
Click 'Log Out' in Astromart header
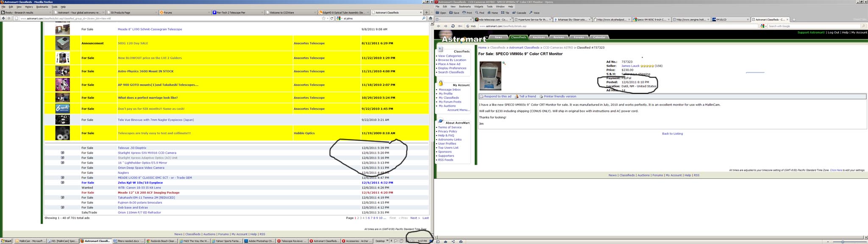[833, 33]
